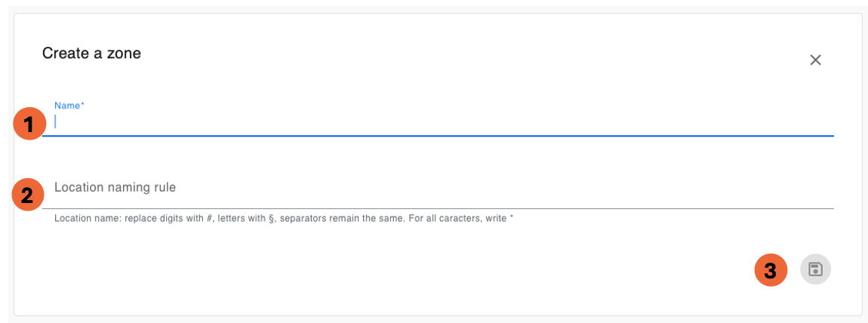Click the blue underline below Name
This screenshot has height=323, width=868.
click(x=438, y=135)
